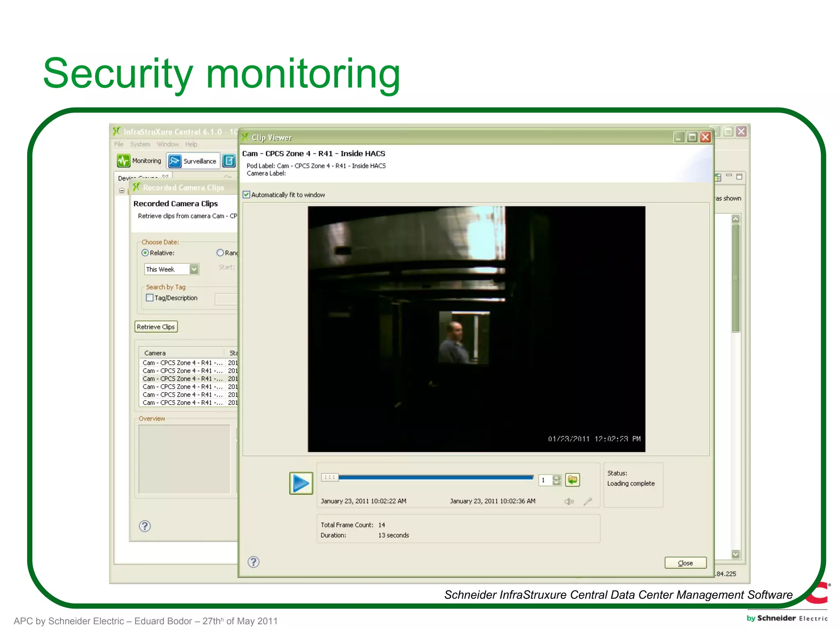Open the This Week dropdown
Viewport: 840px width, 630px height.
194,269
